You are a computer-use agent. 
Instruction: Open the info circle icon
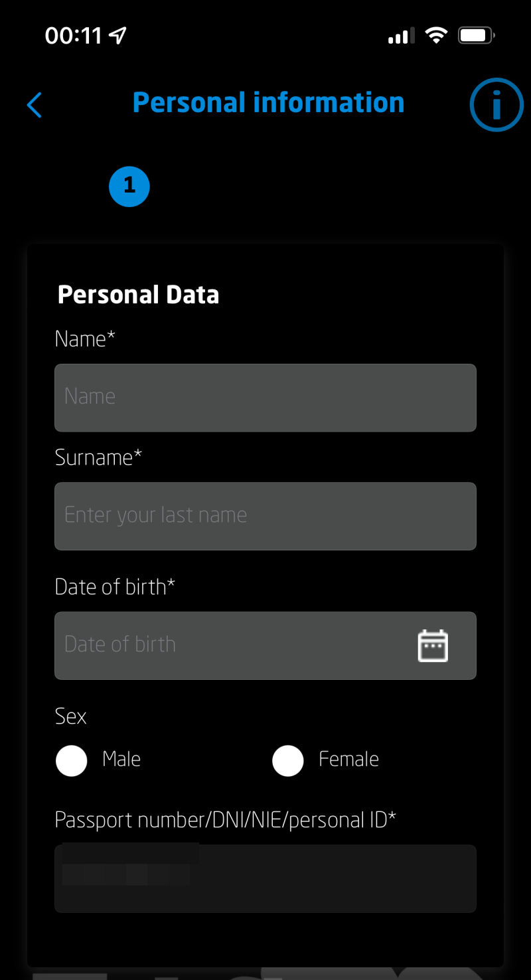(496, 105)
